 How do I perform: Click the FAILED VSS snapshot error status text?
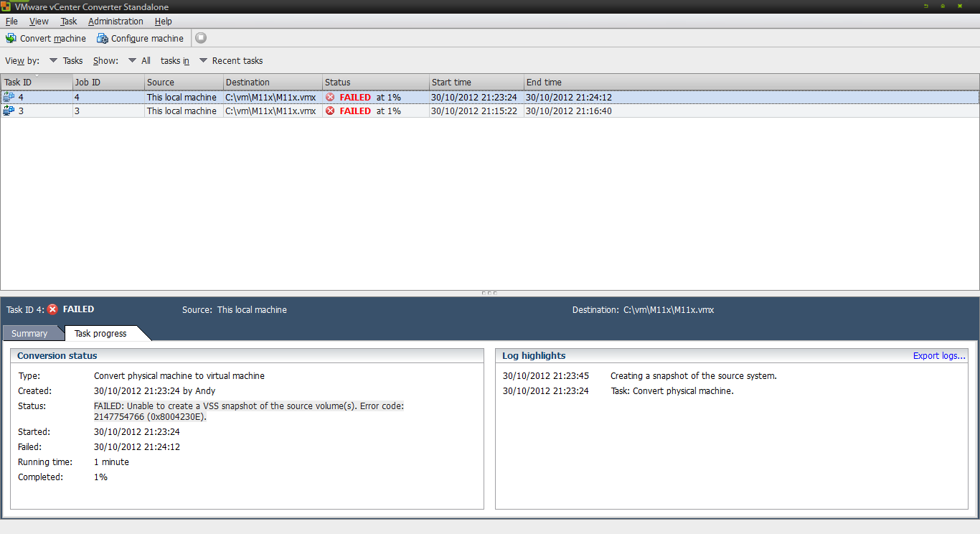[x=249, y=411]
